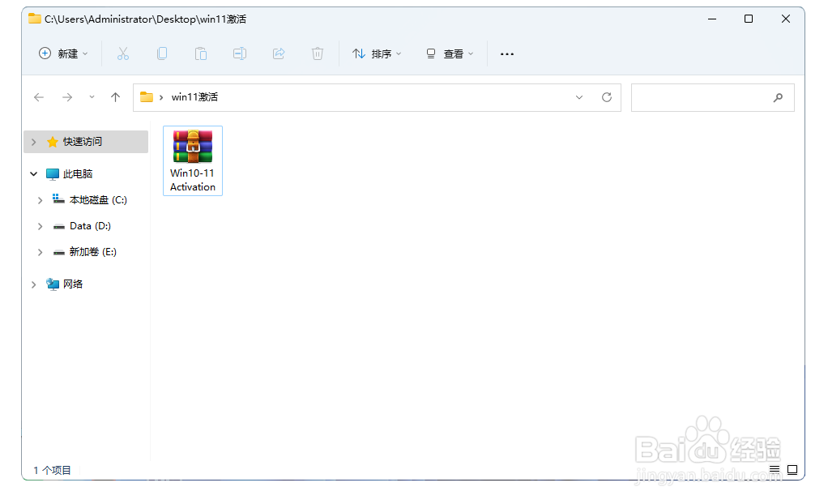Click the Rename icon in toolbar
This screenshot has width=828, height=504.
click(x=240, y=53)
